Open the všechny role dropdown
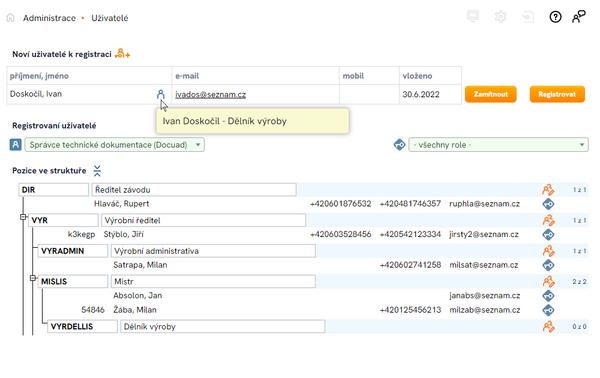The width and height of the screenshot is (600, 378). [498, 145]
